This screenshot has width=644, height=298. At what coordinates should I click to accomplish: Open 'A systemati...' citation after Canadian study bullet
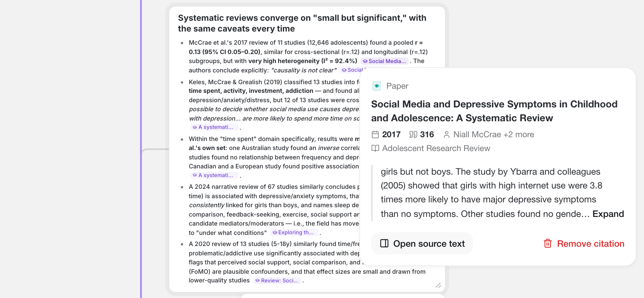coord(214,175)
